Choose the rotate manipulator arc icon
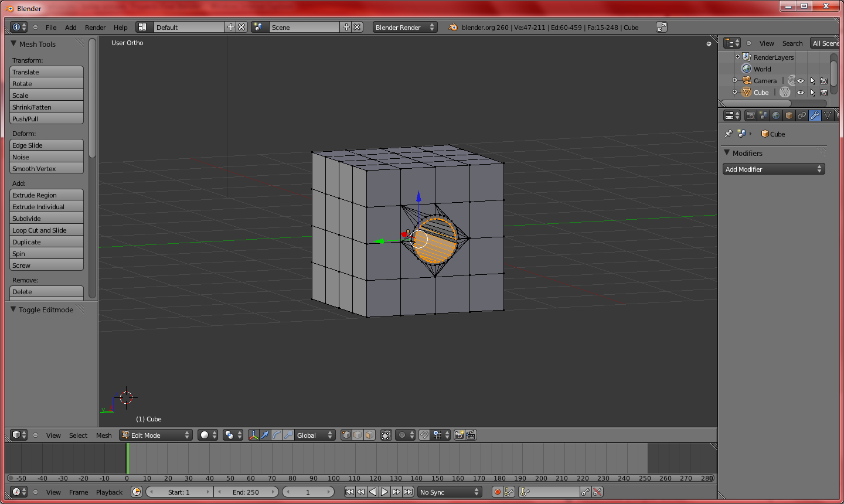This screenshot has height=504, width=844. tap(277, 435)
